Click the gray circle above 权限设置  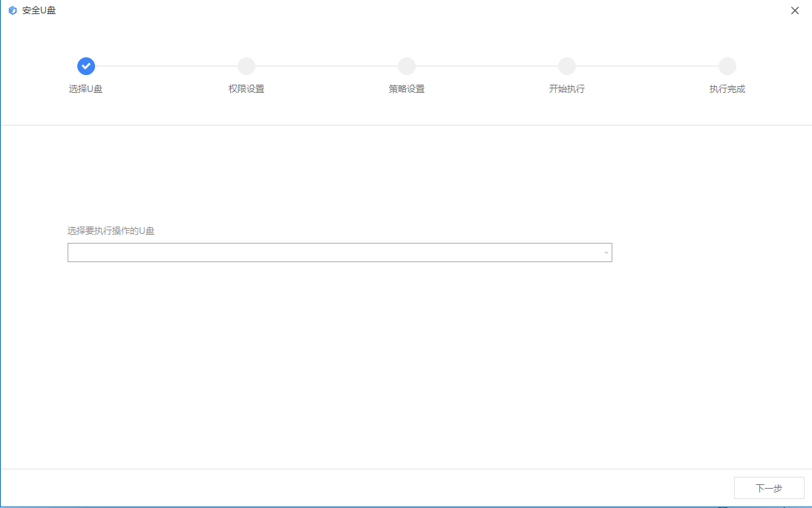click(x=246, y=66)
